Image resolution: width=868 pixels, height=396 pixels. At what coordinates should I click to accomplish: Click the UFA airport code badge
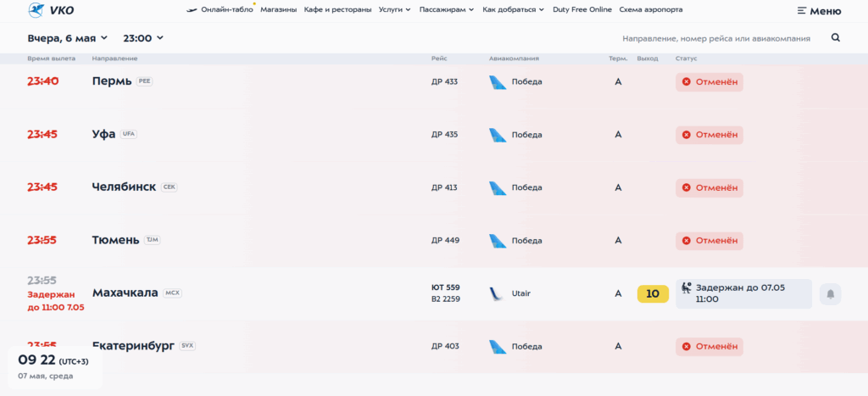(x=129, y=134)
